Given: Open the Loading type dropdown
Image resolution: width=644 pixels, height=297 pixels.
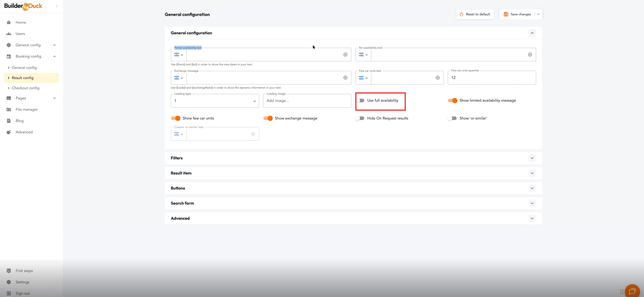Looking at the screenshot, I should click(215, 101).
